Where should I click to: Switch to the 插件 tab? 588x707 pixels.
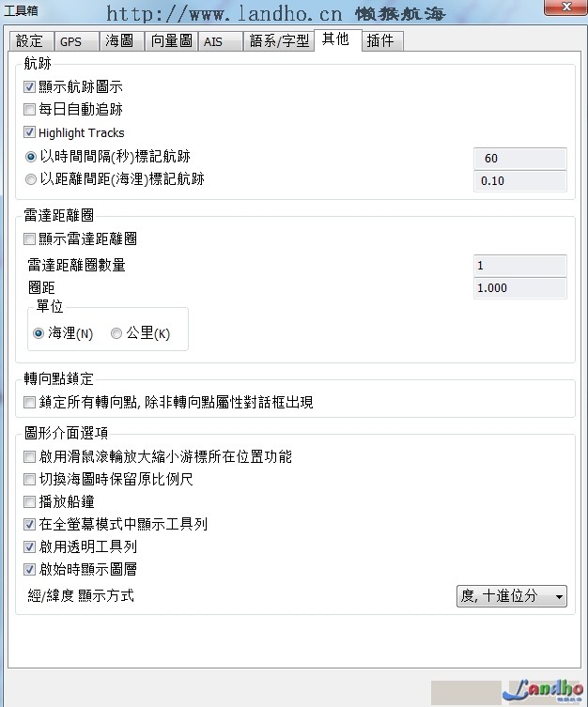pyautogui.click(x=379, y=41)
